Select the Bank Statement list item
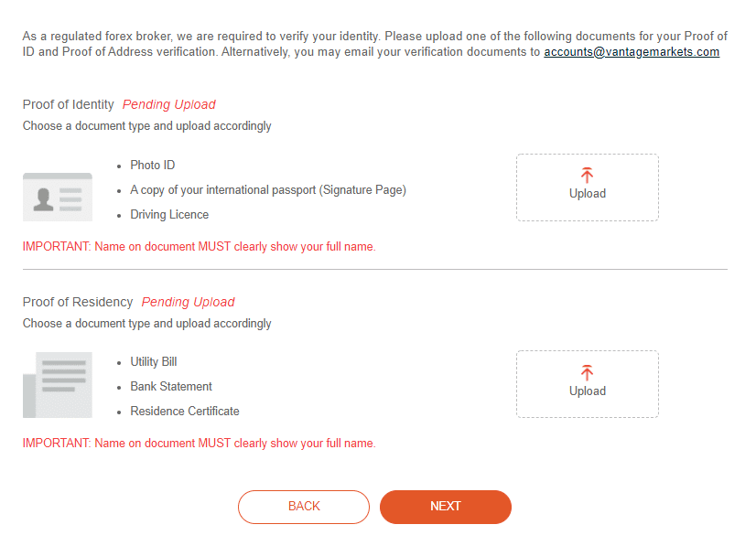The image size is (756, 546). 171,387
